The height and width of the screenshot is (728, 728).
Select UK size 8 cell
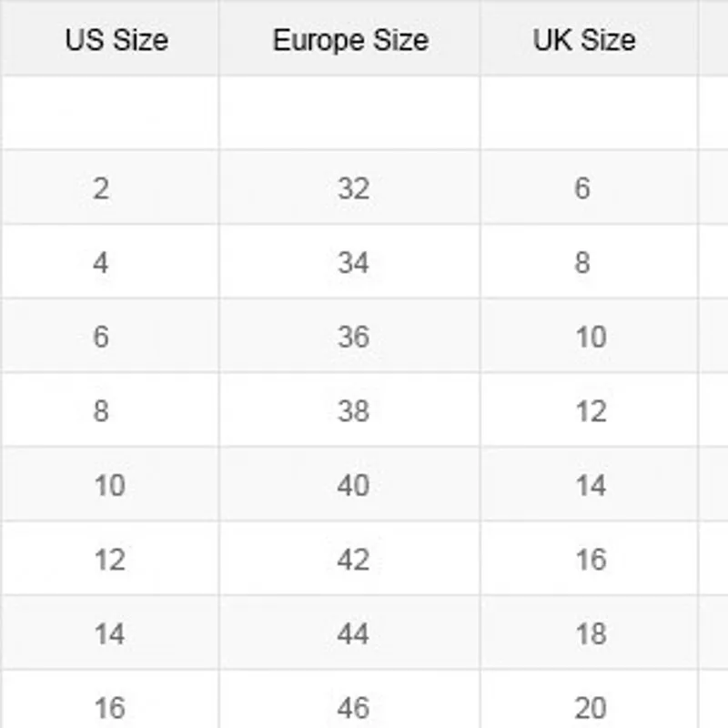click(x=582, y=263)
